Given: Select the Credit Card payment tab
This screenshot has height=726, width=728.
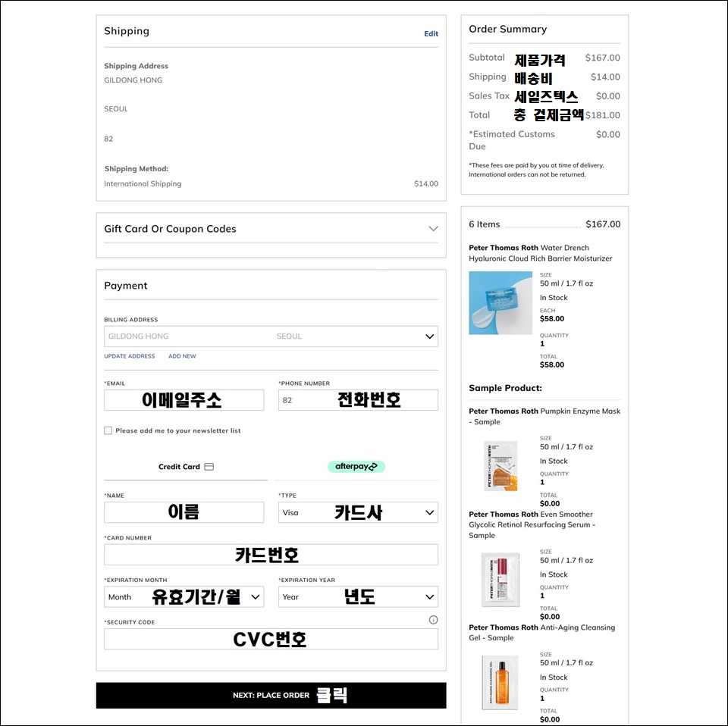Looking at the screenshot, I should [x=186, y=467].
